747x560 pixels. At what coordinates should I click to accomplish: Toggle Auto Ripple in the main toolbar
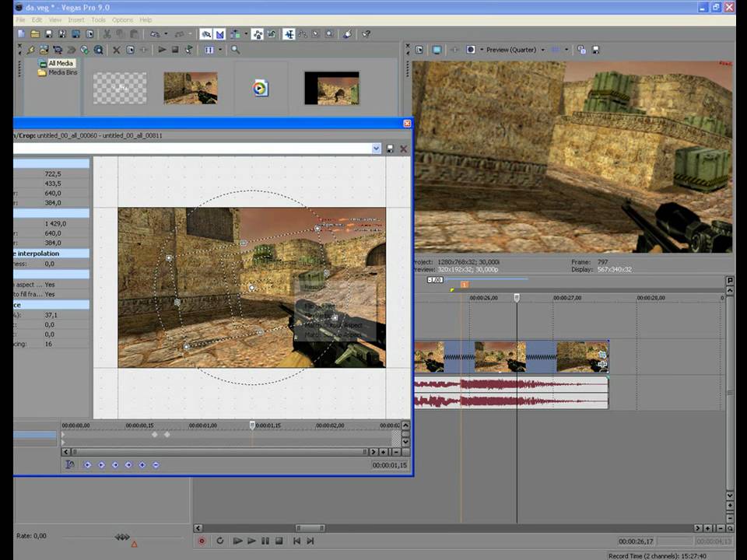(x=235, y=33)
